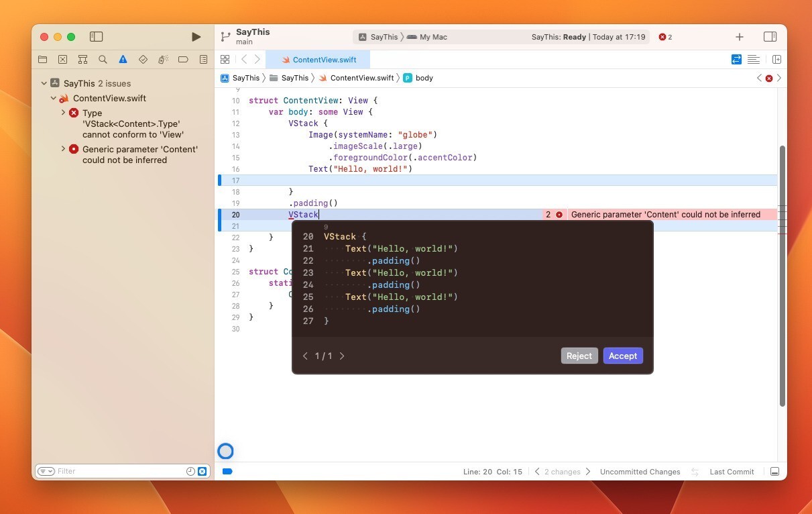The width and height of the screenshot is (812, 514).
Task: Reject the suggested code change
Action: click(579, 356)
